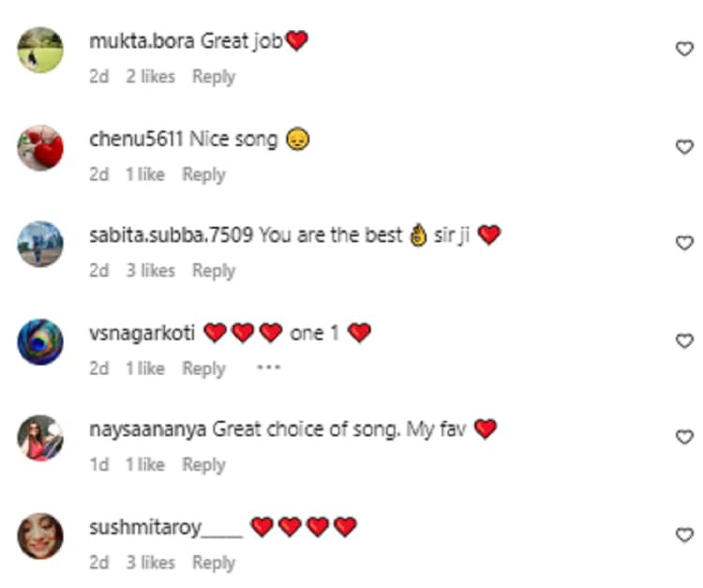Visit naysaananya username link
Screen dimensions: 703x588
tap(147, 430)
